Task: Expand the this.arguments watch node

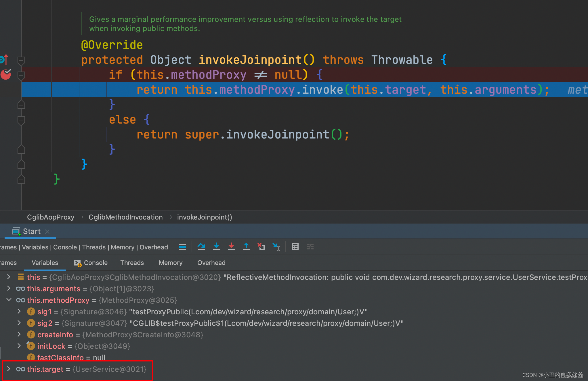Action: pos(9,288)
